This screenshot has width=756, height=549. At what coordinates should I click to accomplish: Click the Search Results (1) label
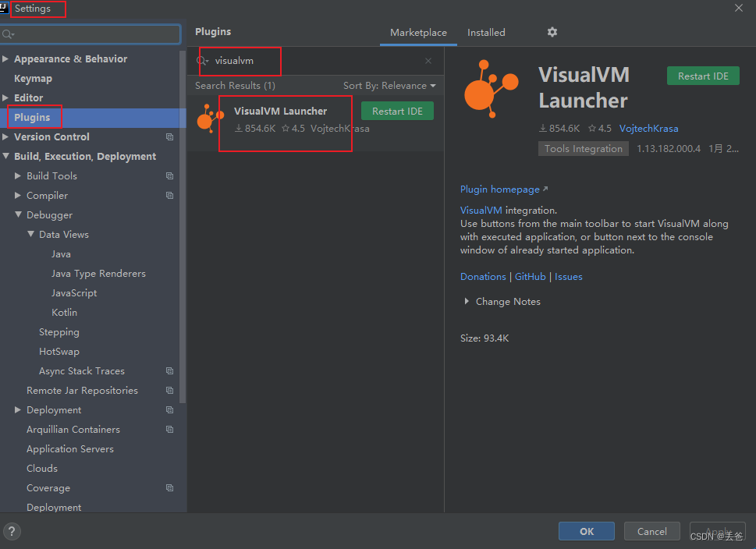click(235, 86)
